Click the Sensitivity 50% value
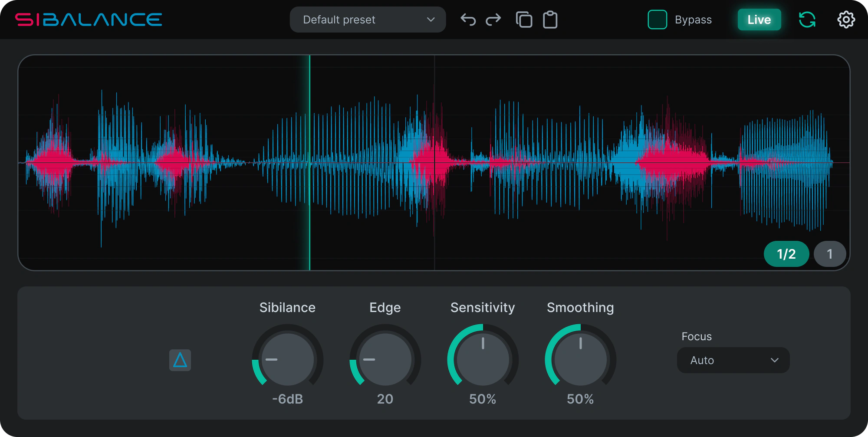The width and height of the screenshot is (868, 437). 483,399
